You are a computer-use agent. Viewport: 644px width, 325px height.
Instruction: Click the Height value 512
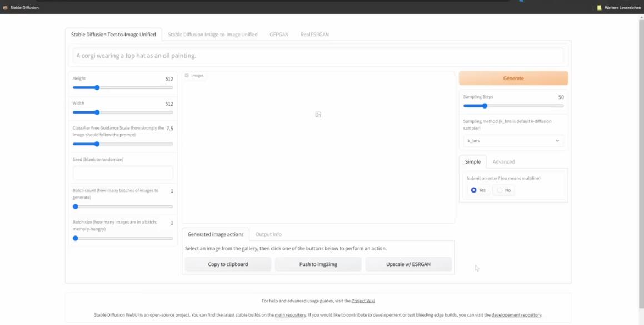(x=169, y=79)
